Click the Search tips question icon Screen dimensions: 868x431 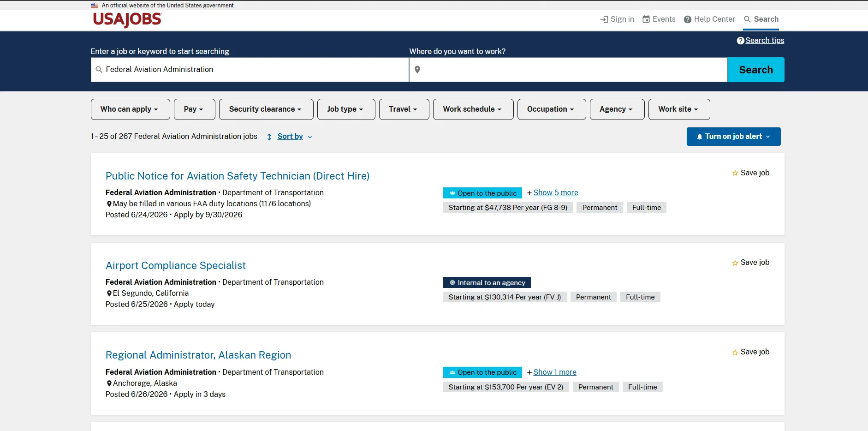click(x=740, y=41)
